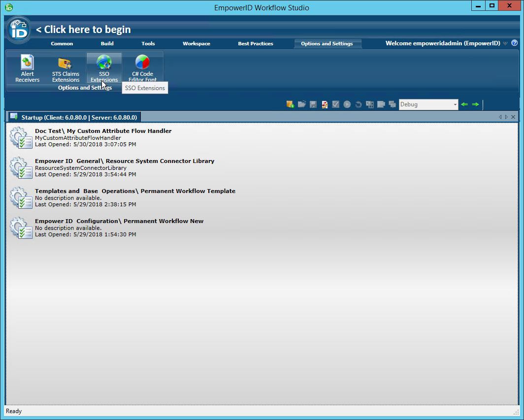Click the validate checkmark toolbar icon
The width and height of the screenshot is (524, 420).
click(335, 104)
